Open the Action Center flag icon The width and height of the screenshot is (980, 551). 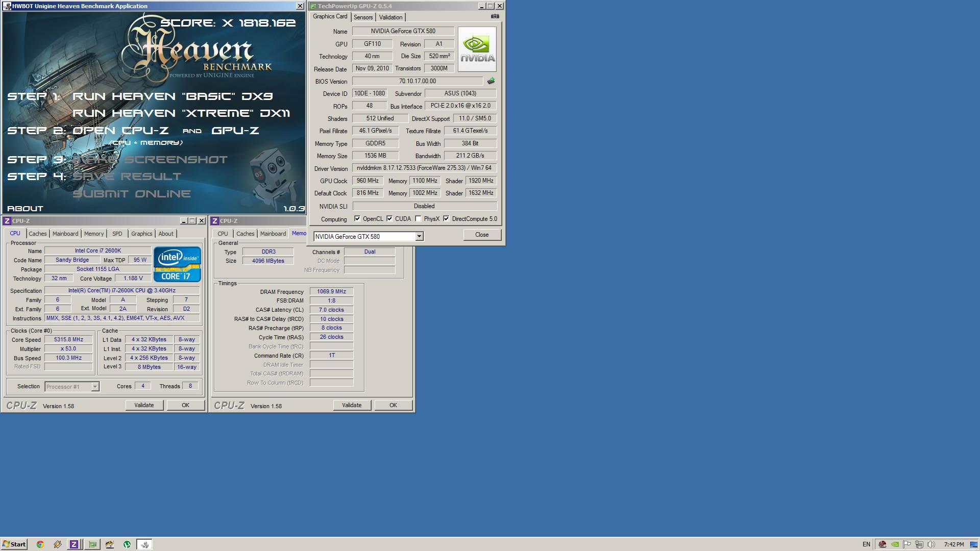point(907,544)
